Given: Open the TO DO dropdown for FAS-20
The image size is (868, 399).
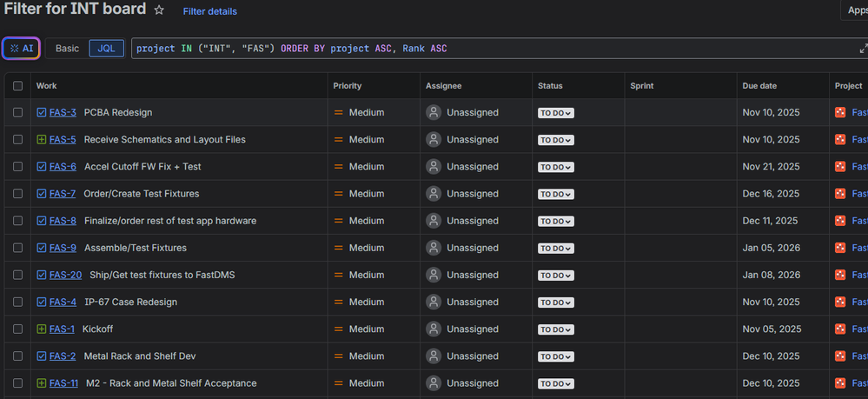Looking at the screenshot, I should pyautogui.click(x=556, y=276).
